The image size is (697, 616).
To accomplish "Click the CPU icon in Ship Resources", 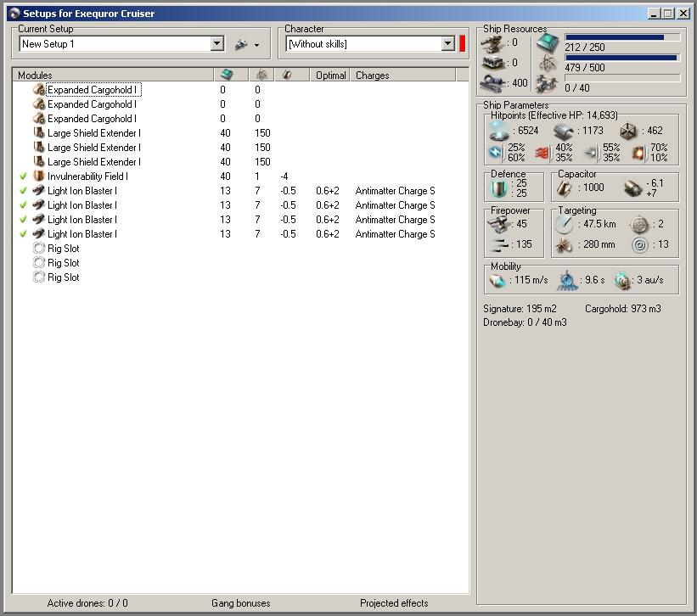I will (548, 42).
